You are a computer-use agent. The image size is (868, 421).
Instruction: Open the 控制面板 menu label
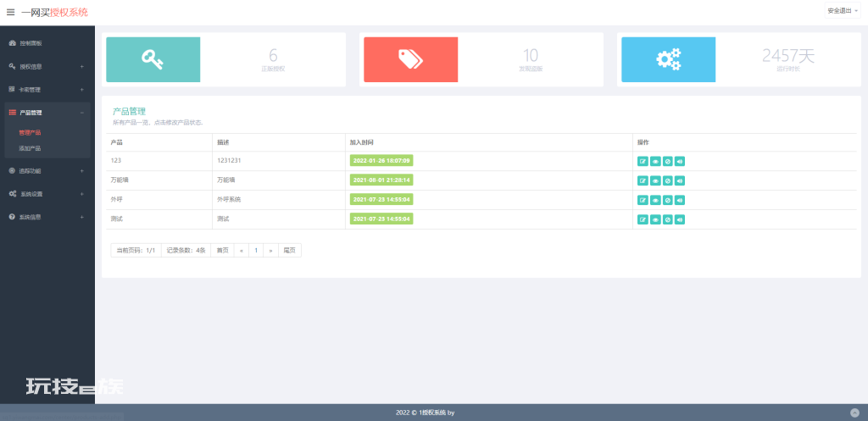[31, 43]
